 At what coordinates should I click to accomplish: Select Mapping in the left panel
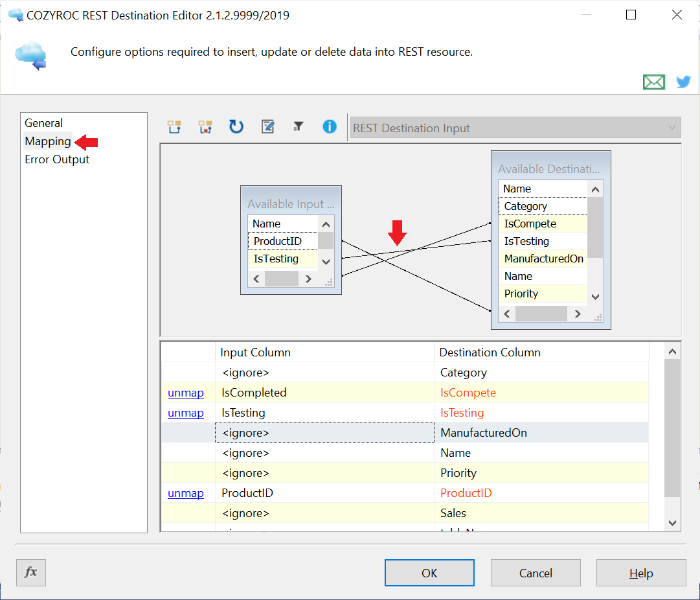48,141
